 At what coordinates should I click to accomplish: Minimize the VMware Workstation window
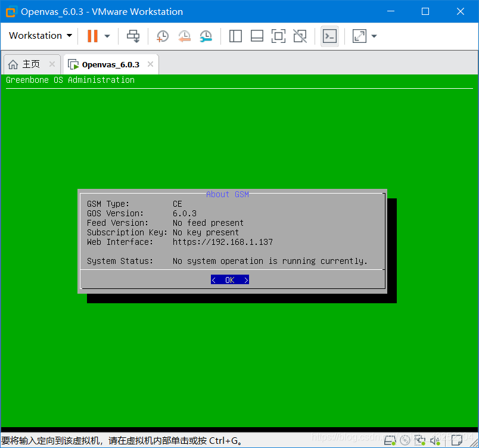[x=391, y=11]
